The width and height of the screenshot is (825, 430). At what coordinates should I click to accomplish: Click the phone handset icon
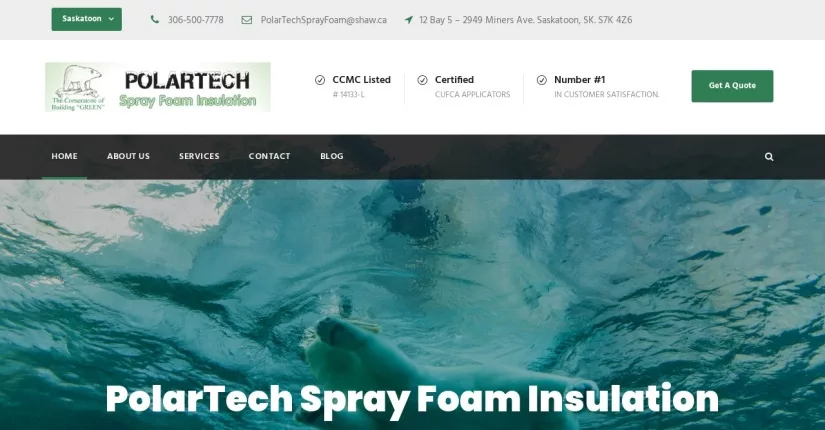pyautogui.click(x=155, y=19)
